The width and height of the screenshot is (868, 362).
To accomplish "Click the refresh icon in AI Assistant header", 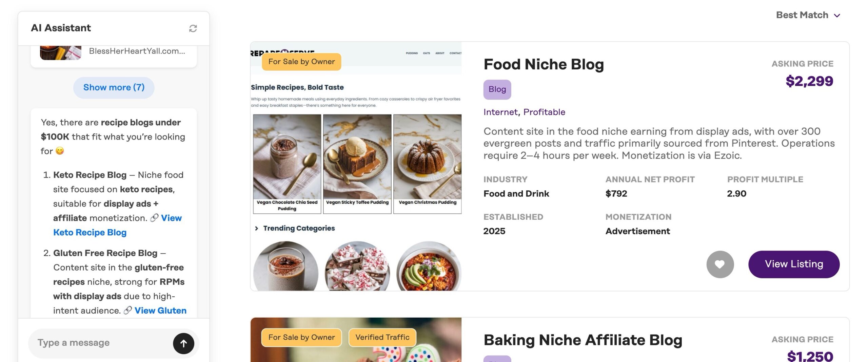I will pos(193,28).
